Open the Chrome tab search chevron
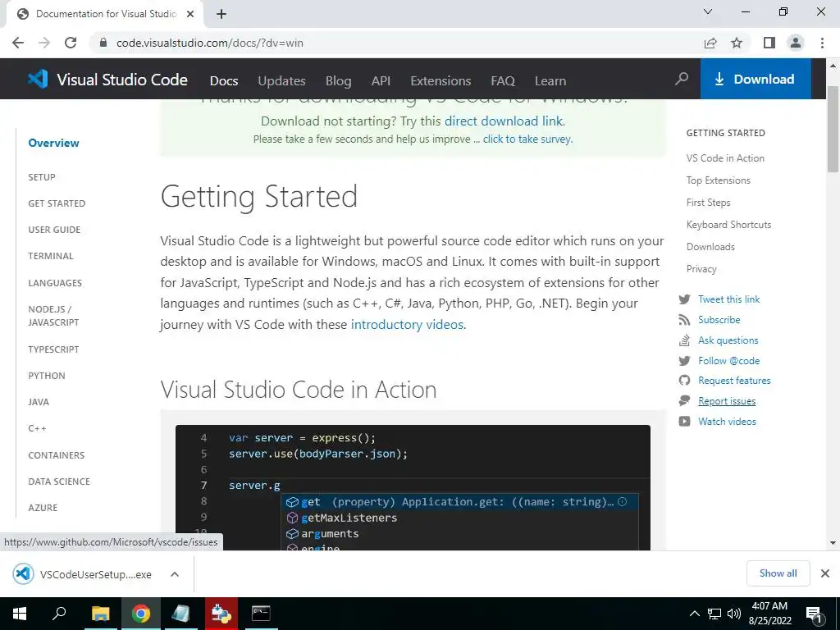The width and height of the screenshot is (840, 630). 708,11
